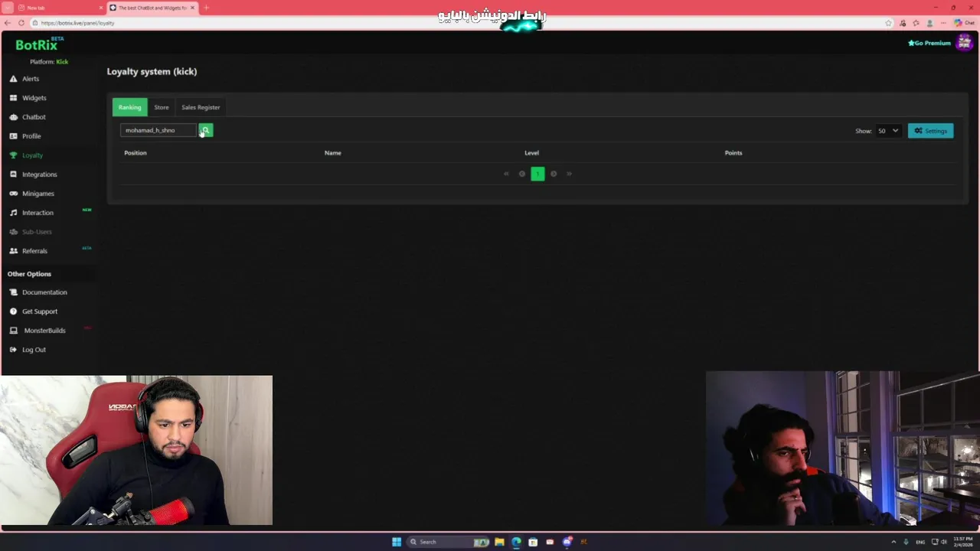Open the user avatar menu

coord(964,43)
